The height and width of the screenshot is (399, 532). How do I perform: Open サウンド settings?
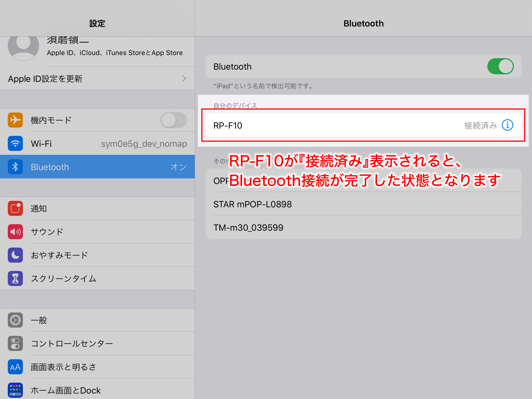(x=97, y=232)
